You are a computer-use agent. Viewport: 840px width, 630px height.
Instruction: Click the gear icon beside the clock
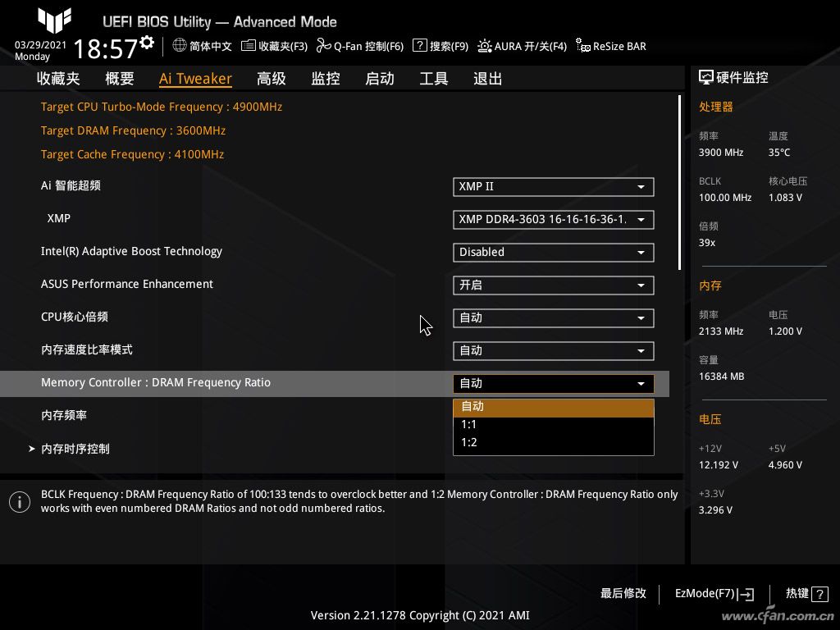tap(148, 43)
